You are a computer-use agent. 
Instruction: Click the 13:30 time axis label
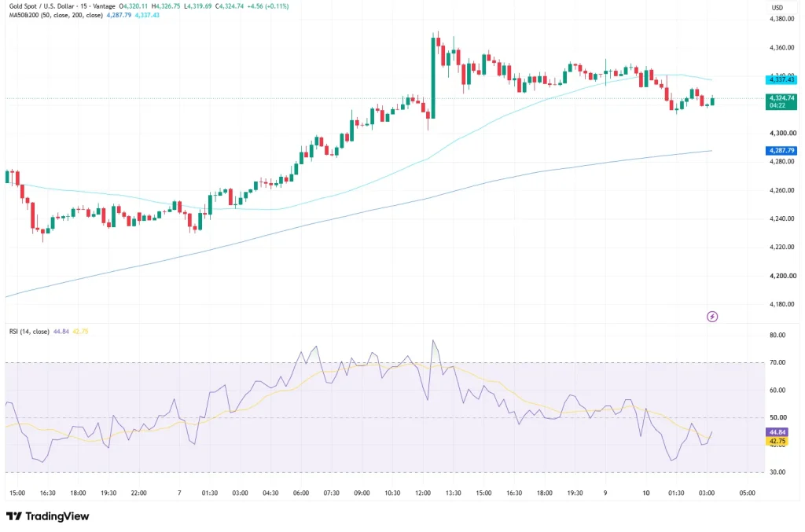click(x=453, y=493)
